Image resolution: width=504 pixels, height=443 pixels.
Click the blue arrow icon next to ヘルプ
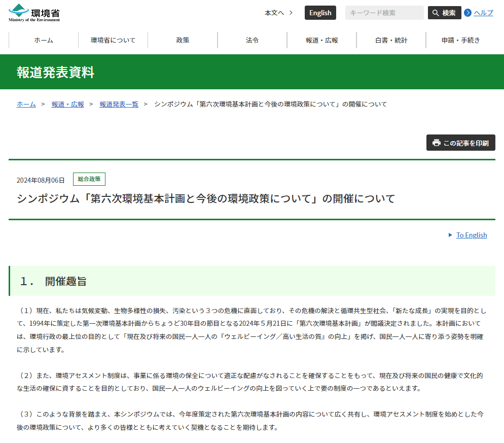468,13
